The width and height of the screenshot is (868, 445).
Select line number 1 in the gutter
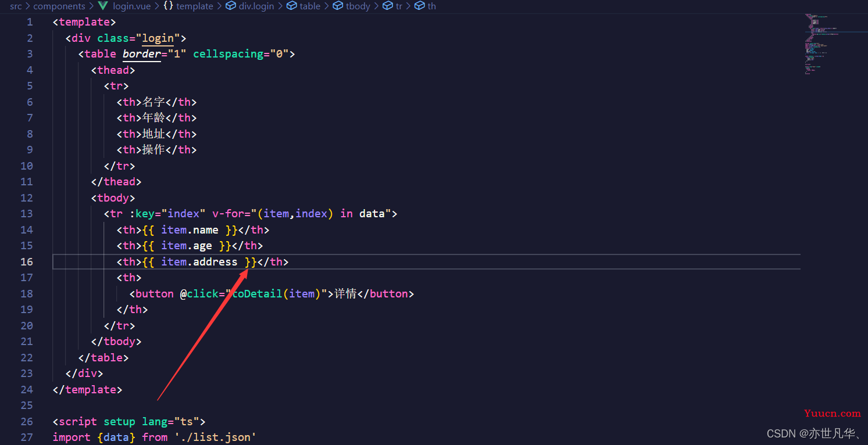pyautogui.click(x=30, y=22)
